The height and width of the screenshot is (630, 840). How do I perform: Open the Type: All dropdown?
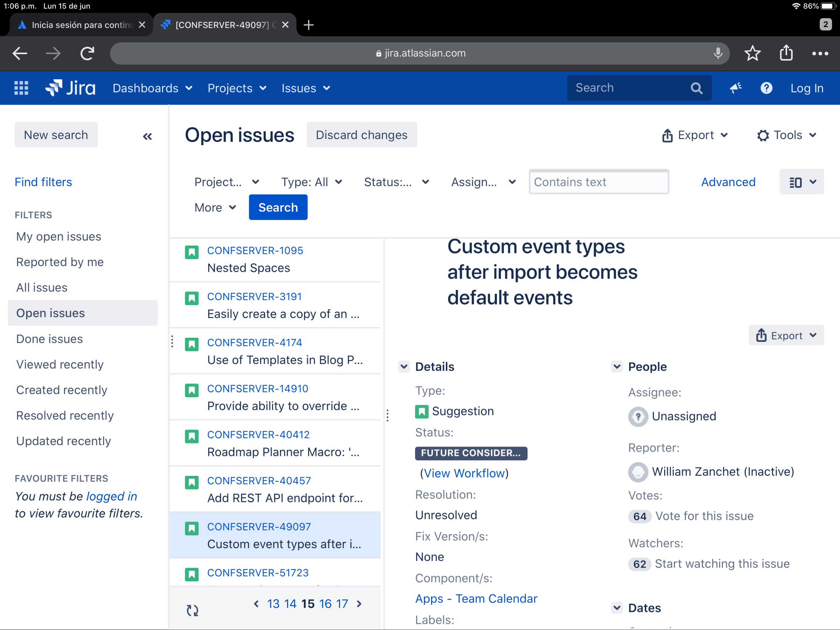[311, 182]
